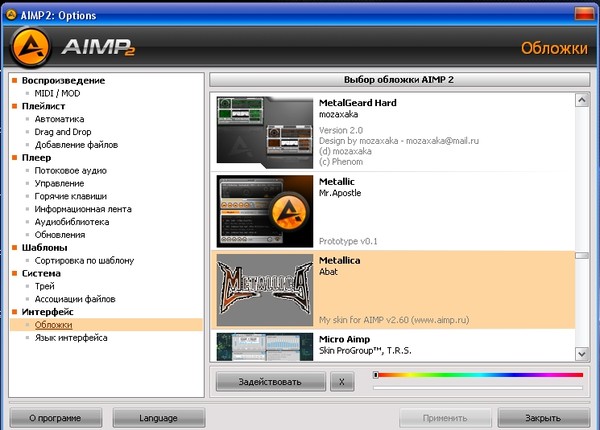
Task: Open Управление settings
Action: click(x=59, y=183)
